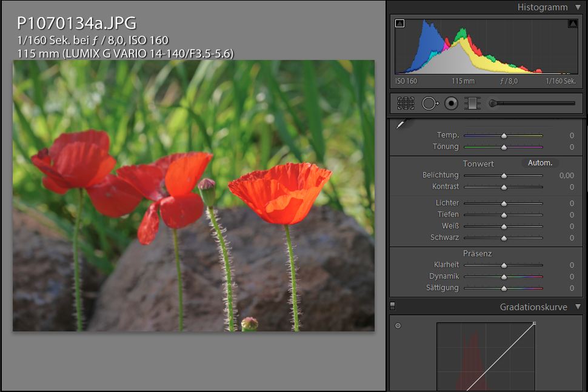Click the poppy photo preview
The width and height of the screenshot is (588, 392).
click(193, 196)
